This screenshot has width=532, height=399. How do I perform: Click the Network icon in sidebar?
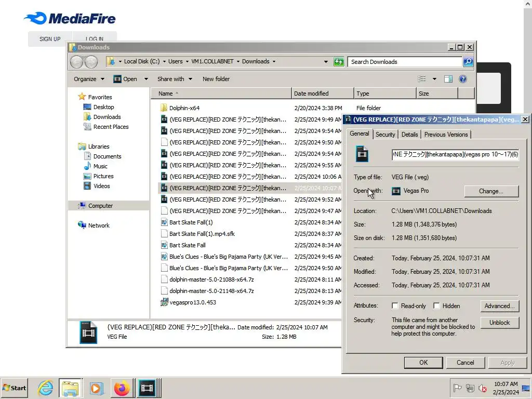[x=82, y=225]
